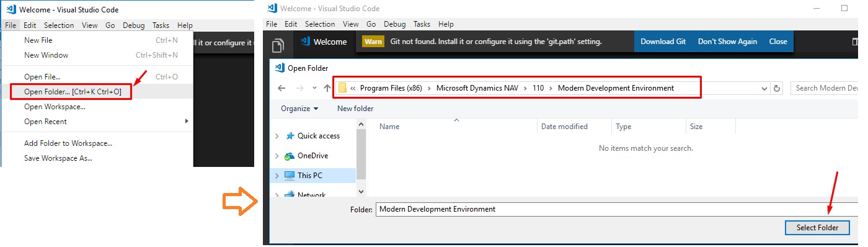Open Selection menu in right VS Code window
The height and width of the screenshot is (247, 868).
320,24
